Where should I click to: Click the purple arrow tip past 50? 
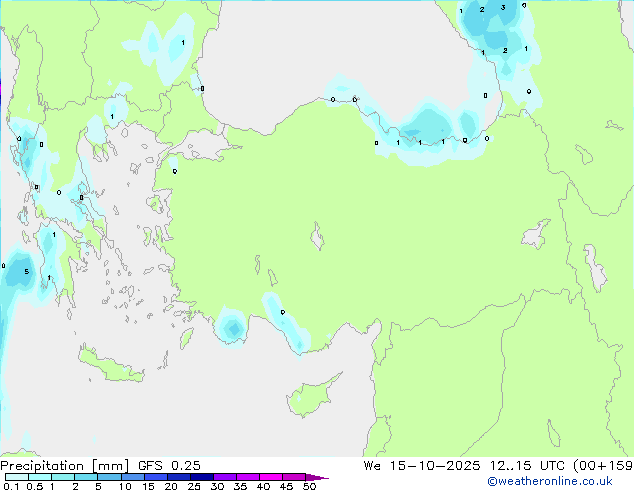point(317,477)
